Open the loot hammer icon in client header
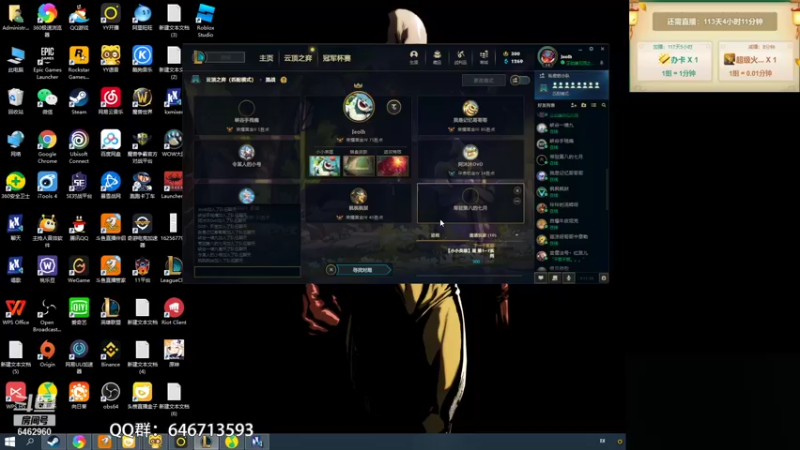The image size is (800, 450). tap(461, 55)
